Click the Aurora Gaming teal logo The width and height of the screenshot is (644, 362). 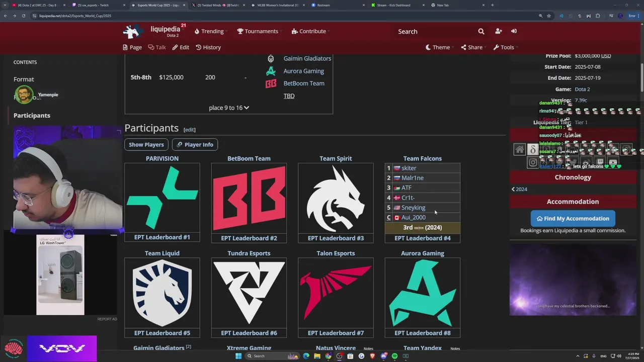(x=423, y=293)
